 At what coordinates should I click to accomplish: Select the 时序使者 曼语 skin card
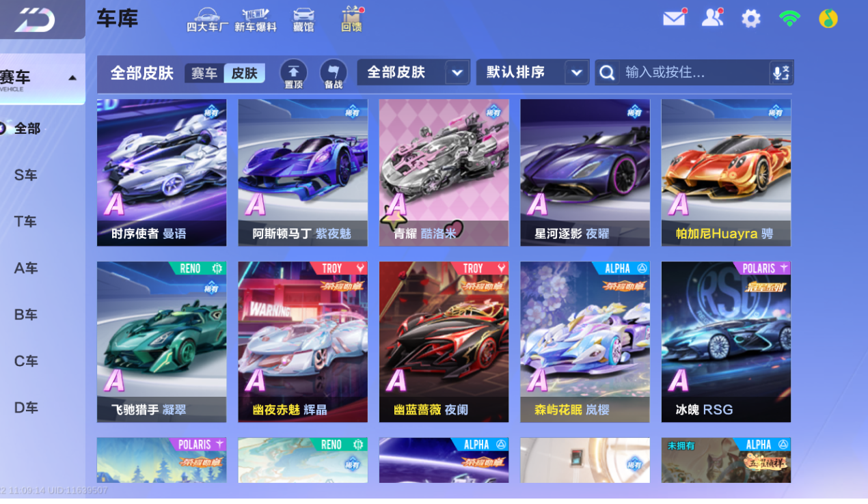pos(161,173)
